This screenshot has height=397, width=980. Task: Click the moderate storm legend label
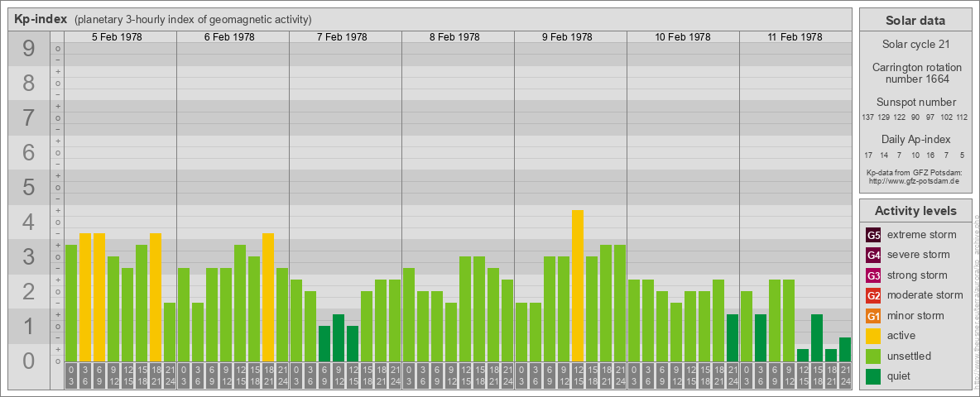(925, 295)
